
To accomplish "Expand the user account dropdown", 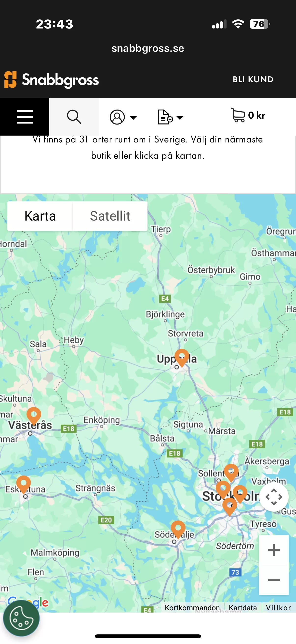I will coord(123,117).
